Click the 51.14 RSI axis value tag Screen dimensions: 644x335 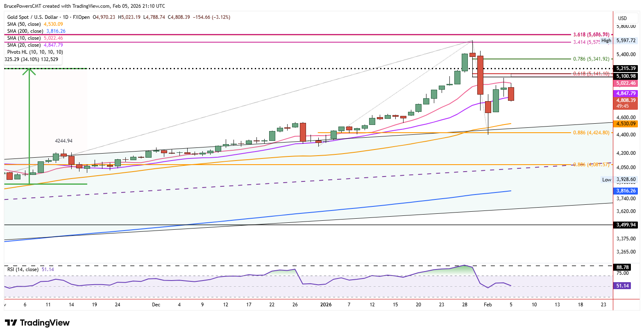(622, 286)
